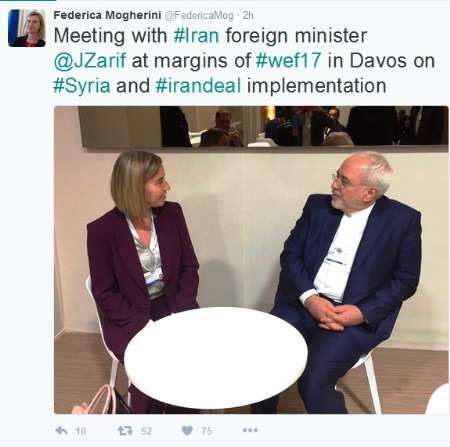Viewport: 450px width, 447px height.
Task: Reply to the tweet using the arrow icon
Action: (x=61, y=431)
